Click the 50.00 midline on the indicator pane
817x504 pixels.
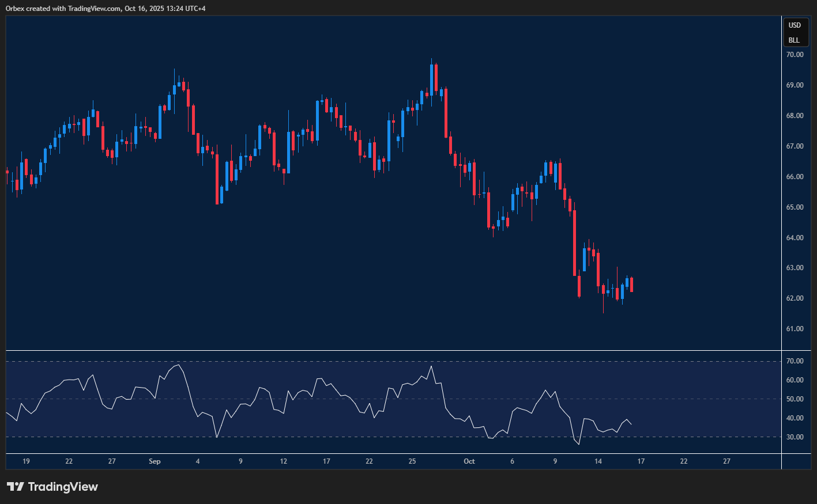click(346, 399)
